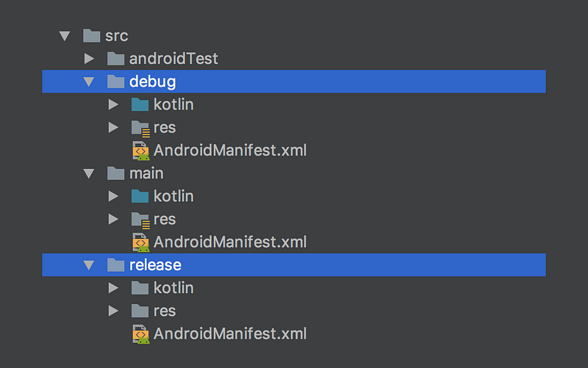Click the blue kotlin source folder icon under debug
The height and width of the screenshot is (368, 588).
tap(140, 104)
